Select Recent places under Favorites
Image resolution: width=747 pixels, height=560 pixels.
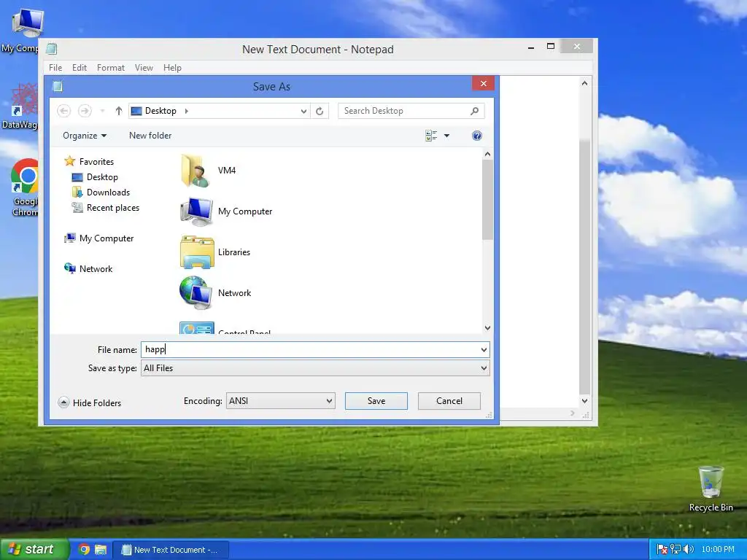(105, 208)
